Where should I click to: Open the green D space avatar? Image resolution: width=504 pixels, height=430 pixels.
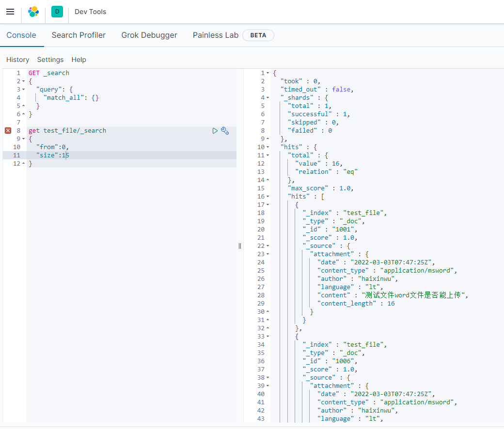click(x=57, y=12)
